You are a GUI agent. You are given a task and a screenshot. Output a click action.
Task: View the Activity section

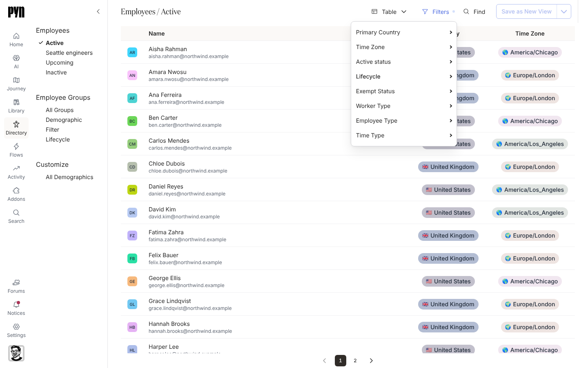coord(16,172)
